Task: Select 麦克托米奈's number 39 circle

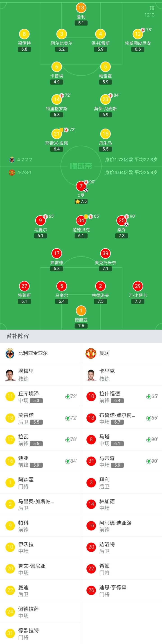Action: 105,253
